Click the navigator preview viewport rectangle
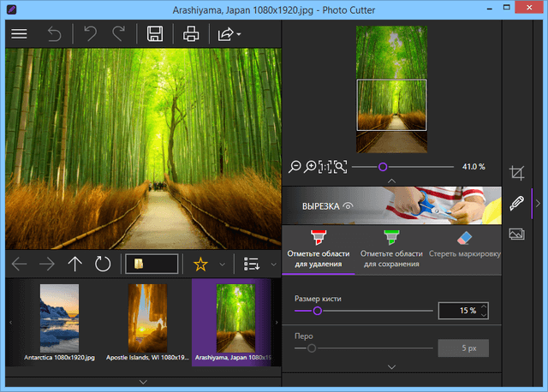Screen dimensions: 548x392 point(391,105)
